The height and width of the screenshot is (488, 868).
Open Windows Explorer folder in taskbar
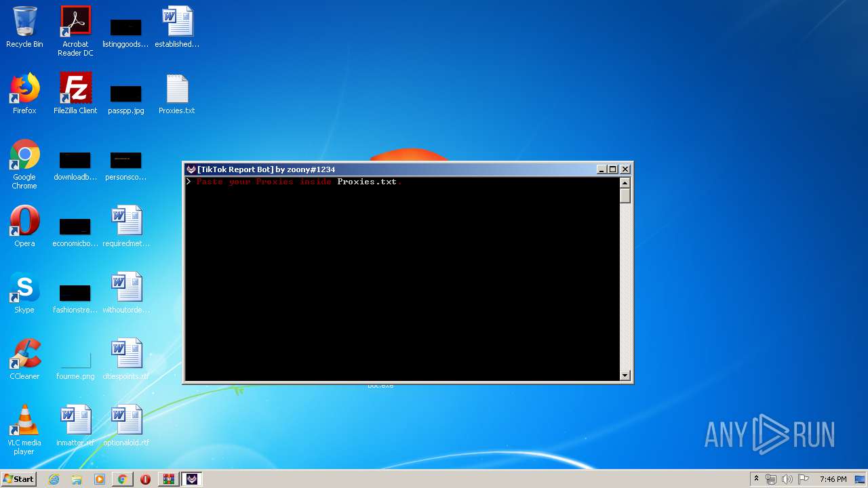(77, 479)
